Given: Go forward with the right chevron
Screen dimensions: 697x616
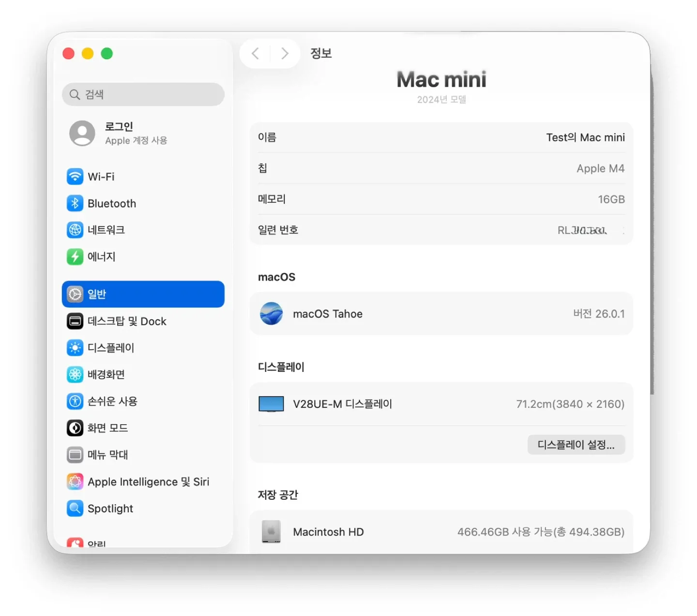Looking at the screenshot, I should [x=285, y=53].
